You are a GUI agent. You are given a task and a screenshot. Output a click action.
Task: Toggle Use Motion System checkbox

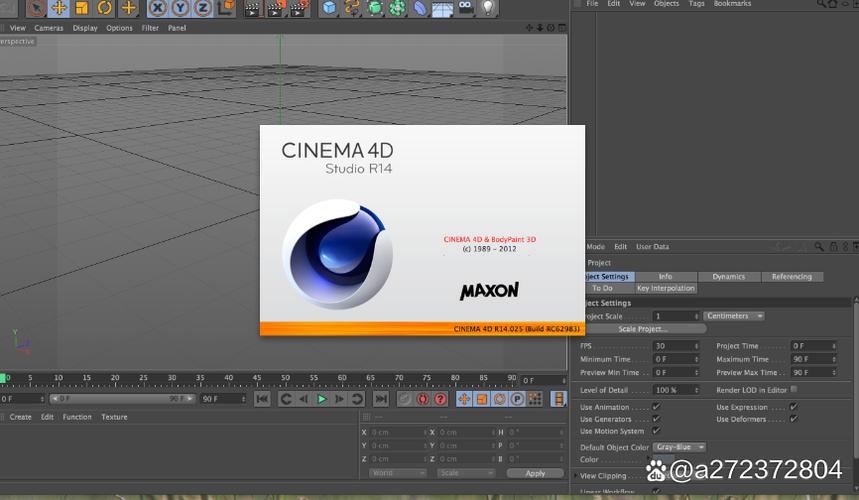[x=656, y=431]
